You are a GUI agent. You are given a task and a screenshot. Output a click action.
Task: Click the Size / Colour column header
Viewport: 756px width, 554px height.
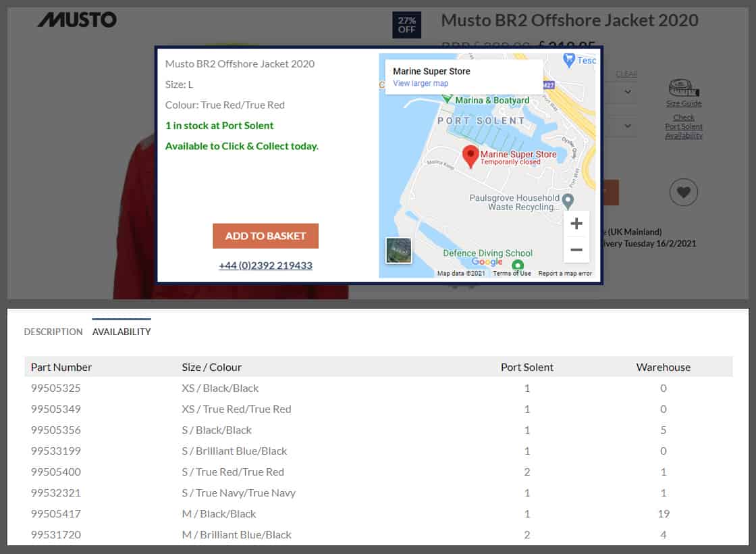(212, 368)
